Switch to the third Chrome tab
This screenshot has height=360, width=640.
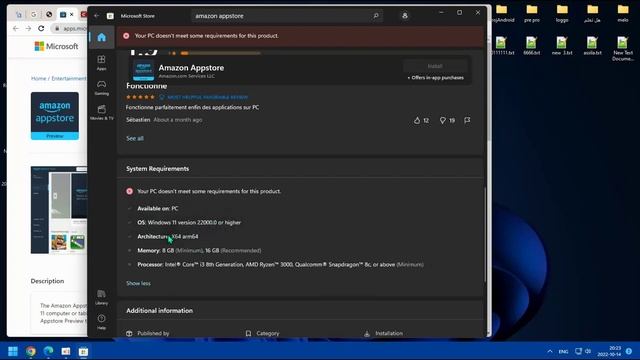[x=49, y=14]
